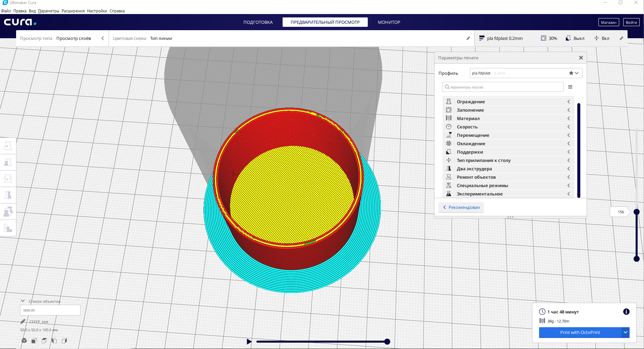Click the upper layer slider handle
This screenshot has width=644, height=349.
click(x=637, y=212)
